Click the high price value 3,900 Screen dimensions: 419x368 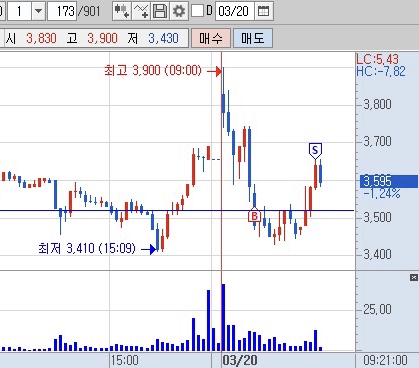coord(102,39)
